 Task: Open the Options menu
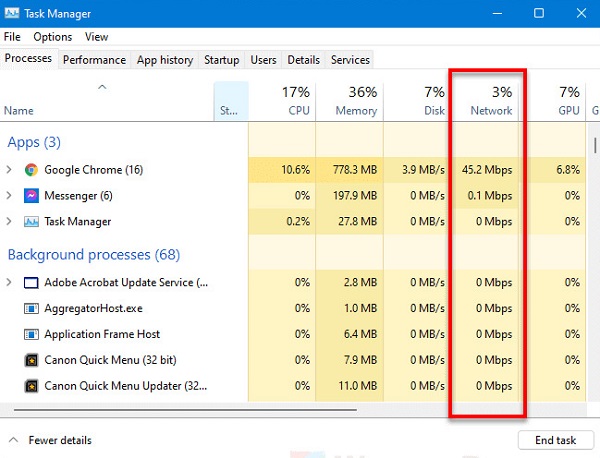(x=53, y=37)
